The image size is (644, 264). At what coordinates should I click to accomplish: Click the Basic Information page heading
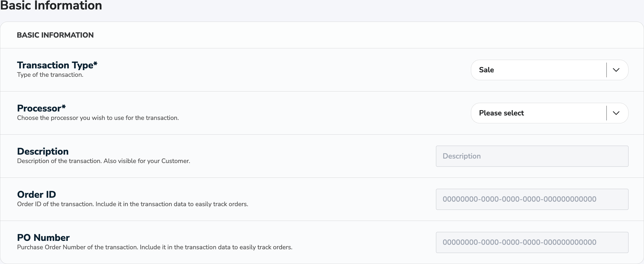pos(51,6)
